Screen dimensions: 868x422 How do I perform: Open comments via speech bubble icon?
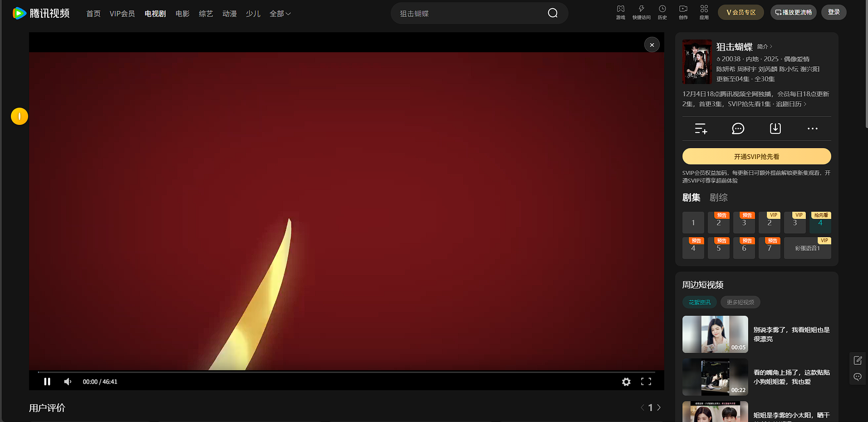[737, 129]
